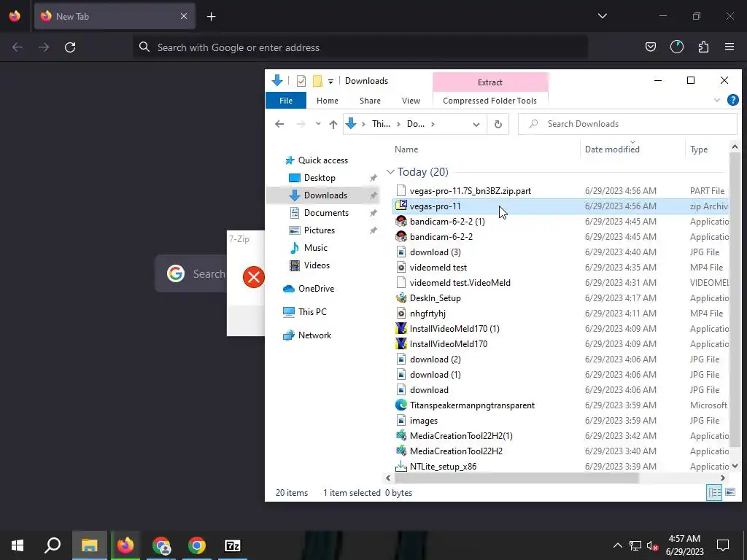Open taskbar search magnifier
Screen dimensions: 747x560
coord(53,545)
